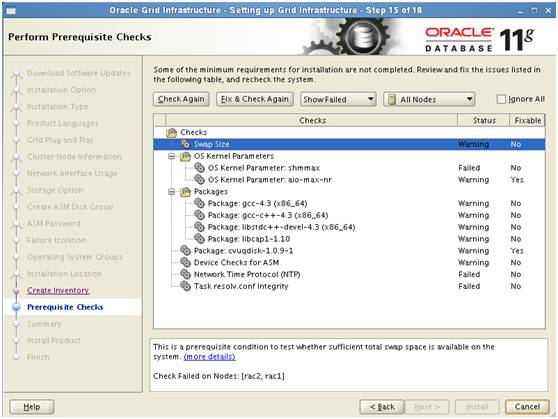Click the Device Checks for ASM gear icon
558x419 pixels.
pyautogui.click(x=185, y=262)
